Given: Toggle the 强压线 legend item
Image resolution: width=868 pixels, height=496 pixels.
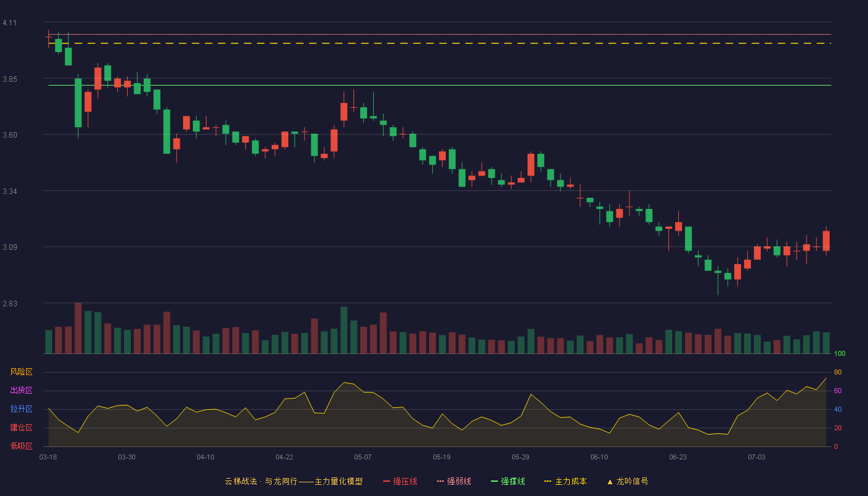Looking at the screenshot, I should tap(400, 481).
